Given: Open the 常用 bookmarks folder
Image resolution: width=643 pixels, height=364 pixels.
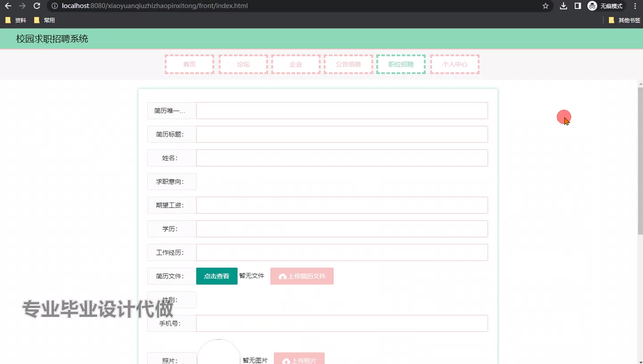Looking at the screenshot, I should pos(44,20).
